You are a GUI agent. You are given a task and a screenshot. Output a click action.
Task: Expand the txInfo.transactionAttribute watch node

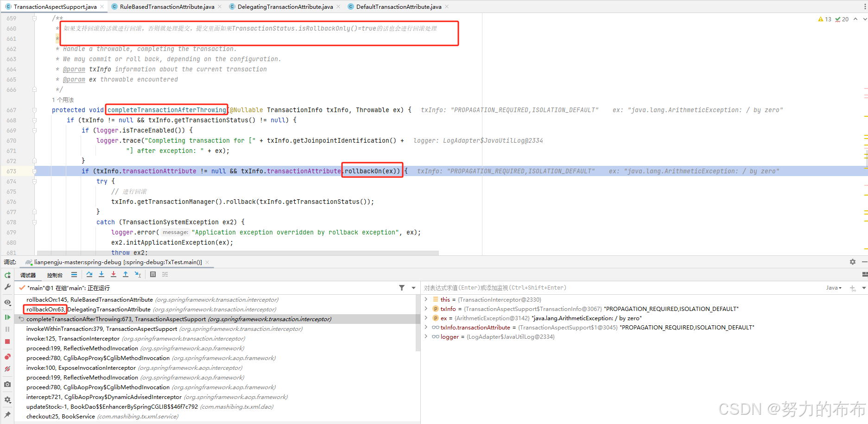[x=426, y=327]
